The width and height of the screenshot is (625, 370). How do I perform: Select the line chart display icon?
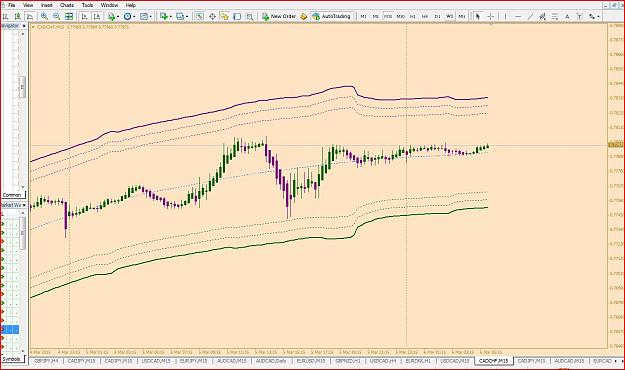30,16
